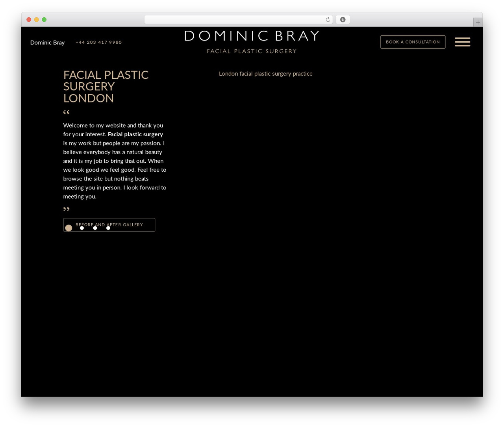Call the +44 203 417 9980 phone link
The width and height of the screenshot is (504, 427).
click(99, 42)
